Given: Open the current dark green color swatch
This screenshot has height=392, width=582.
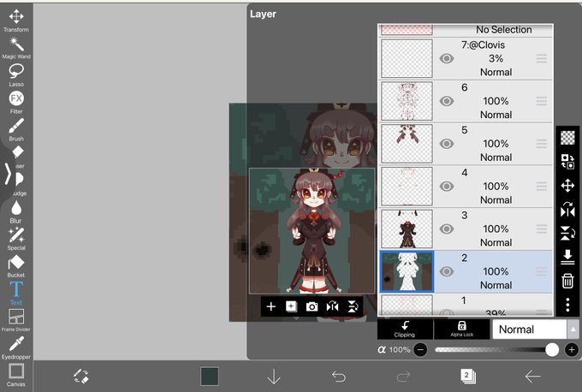Looking at the screenshot, I should (x=210, y=377).
